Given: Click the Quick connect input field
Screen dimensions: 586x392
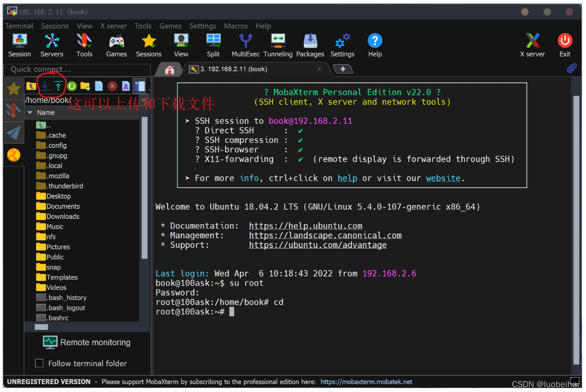Looking at the screenshot, I should point(77,70).
